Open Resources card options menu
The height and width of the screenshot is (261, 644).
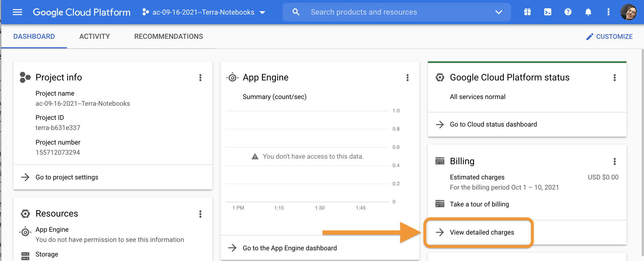[x=200, y=214]
